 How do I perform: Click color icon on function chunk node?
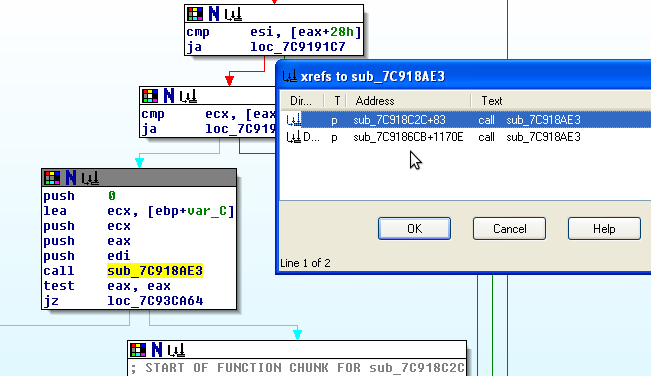click(x=138, y=350)
